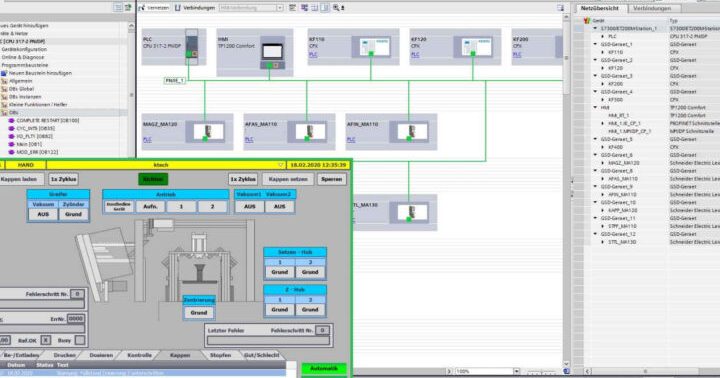Open the 100% zoom dropdown at bottom

tap(517, 371)
